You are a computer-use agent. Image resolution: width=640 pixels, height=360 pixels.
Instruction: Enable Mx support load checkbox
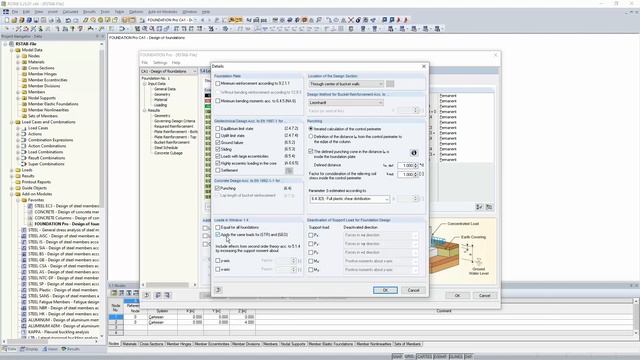(311, 261)
